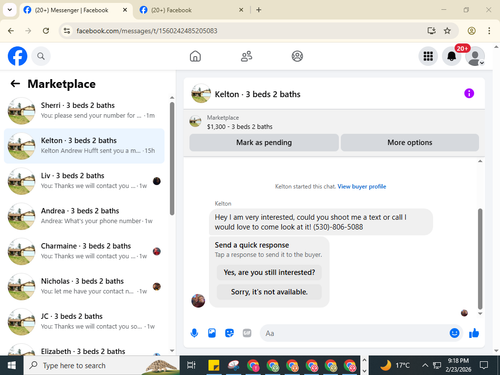Image resolution: width=500 pixels, height=375 pixels.
Task: Open the account profile avatar menu
Action: 475,57
